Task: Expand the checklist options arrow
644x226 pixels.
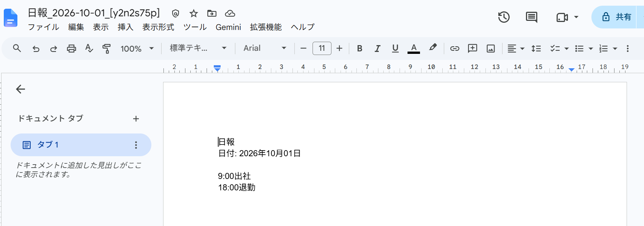Action: pos(566,49)
